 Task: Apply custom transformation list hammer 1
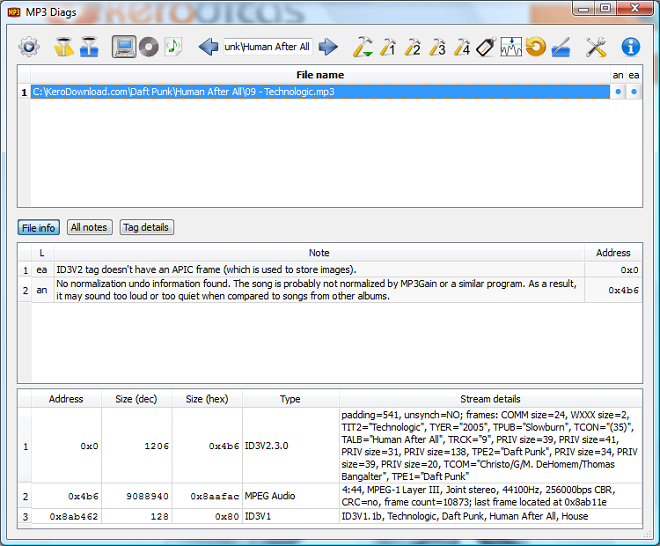pyautogui.click(x=388, y=47)
